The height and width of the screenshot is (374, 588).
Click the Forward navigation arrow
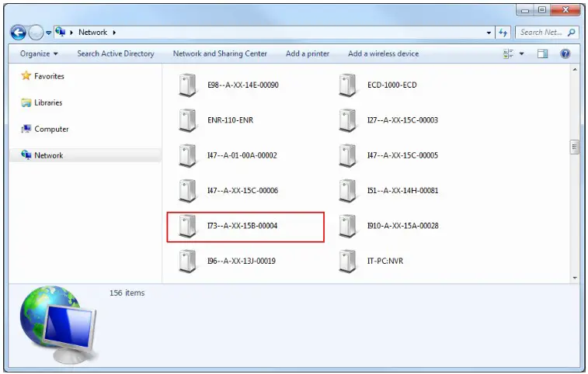(x=36, y=33)
